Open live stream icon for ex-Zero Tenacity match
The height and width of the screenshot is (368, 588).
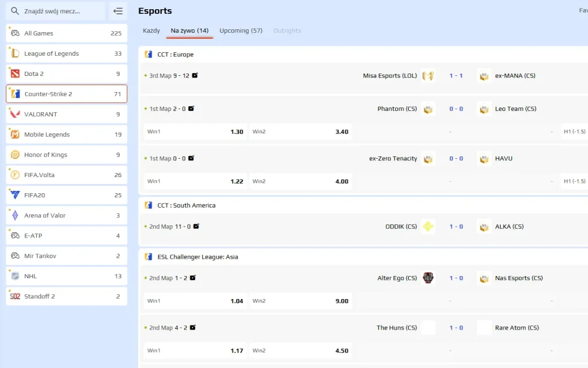point(191,158)
